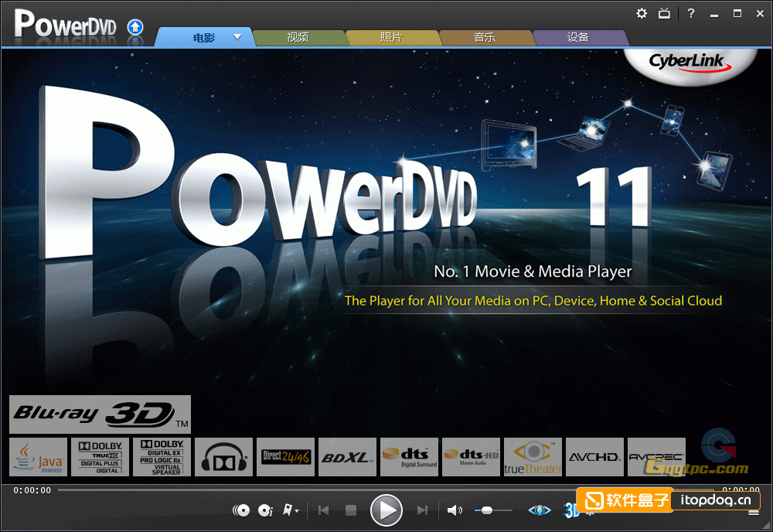Enable 3D playback mode
This screenshot has width=773, height=532.
[x=571, y=510]
